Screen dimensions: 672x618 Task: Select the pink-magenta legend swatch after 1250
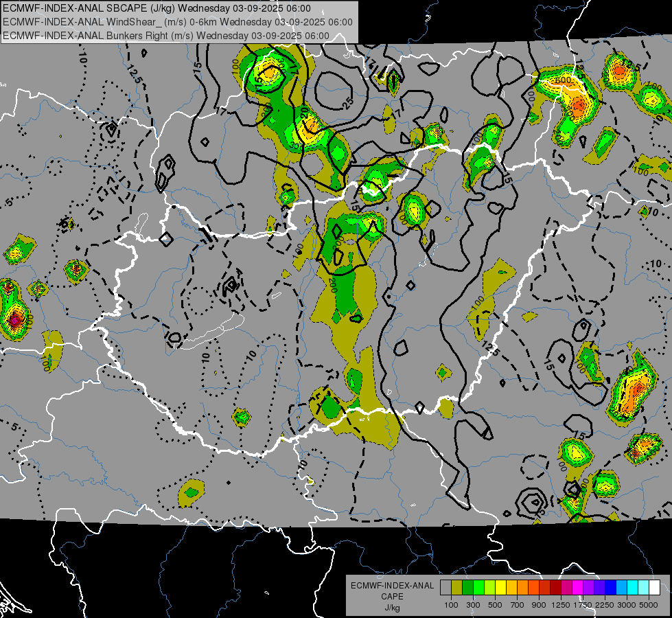coord(566,587)
